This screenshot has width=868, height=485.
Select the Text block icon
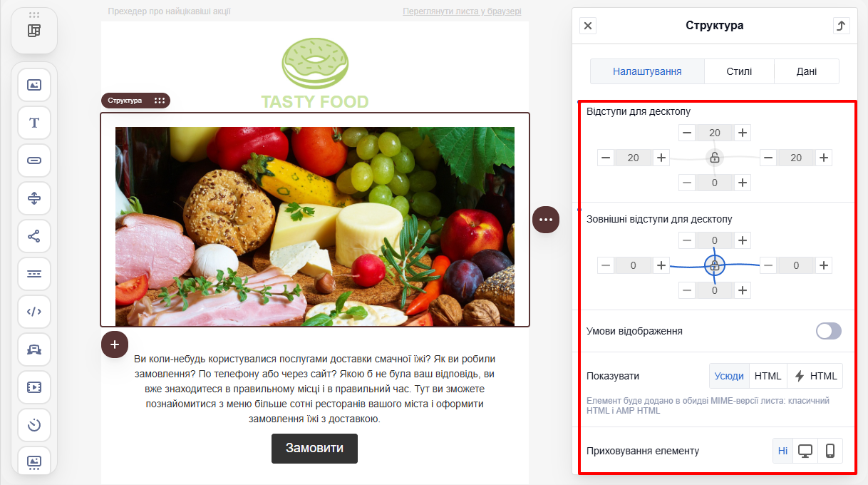(x=34, y=123)
